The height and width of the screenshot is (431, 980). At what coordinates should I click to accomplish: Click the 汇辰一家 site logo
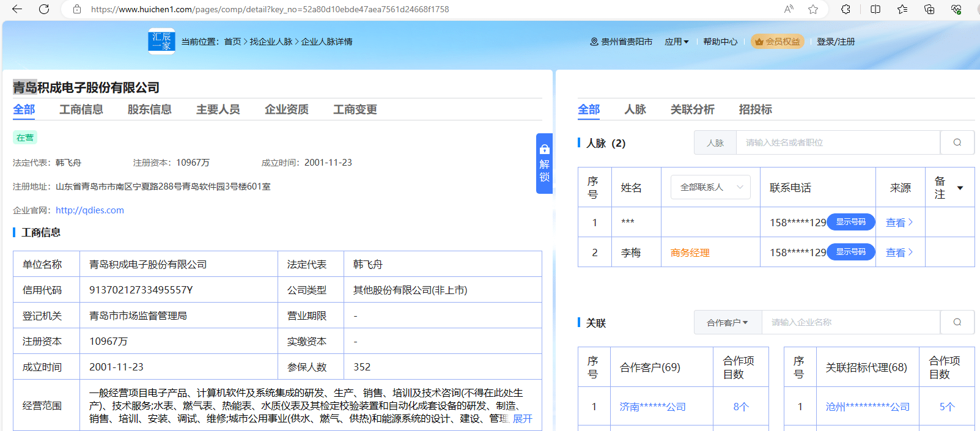[x=161, y=41]
